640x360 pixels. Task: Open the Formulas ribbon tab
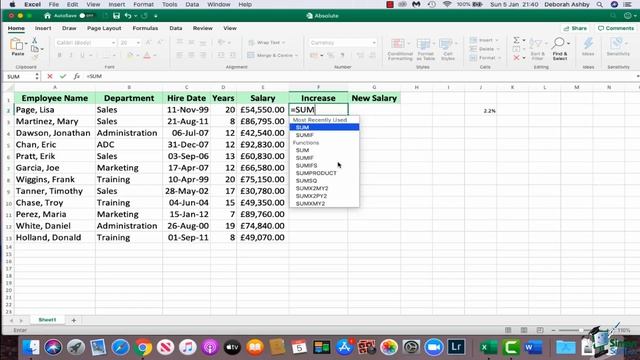pos(145,28)
